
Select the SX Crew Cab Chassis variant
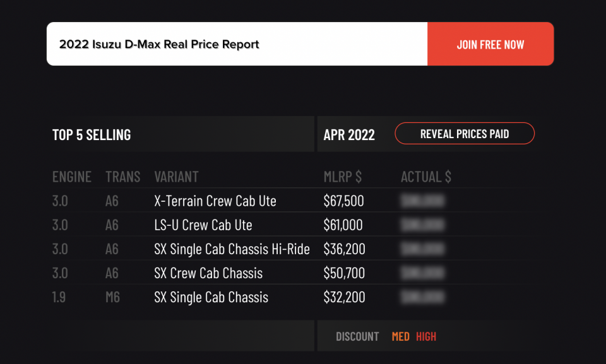point(208,273)
